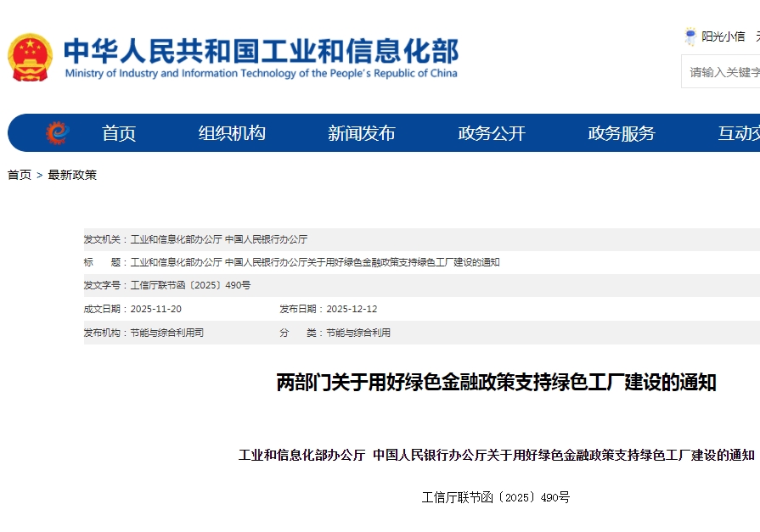Click the 阳光小信 text link
Viewport: 760px width, 532px height.
(723, 36)
